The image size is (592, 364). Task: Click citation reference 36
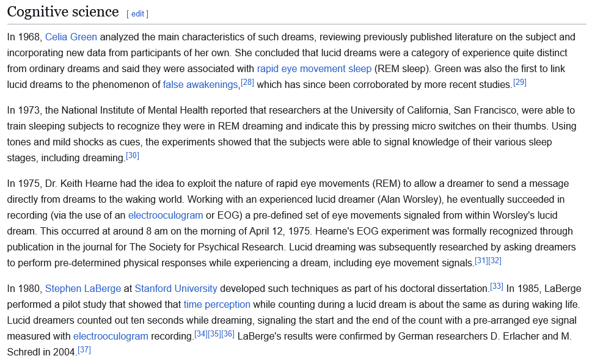(x=228, y=333)
